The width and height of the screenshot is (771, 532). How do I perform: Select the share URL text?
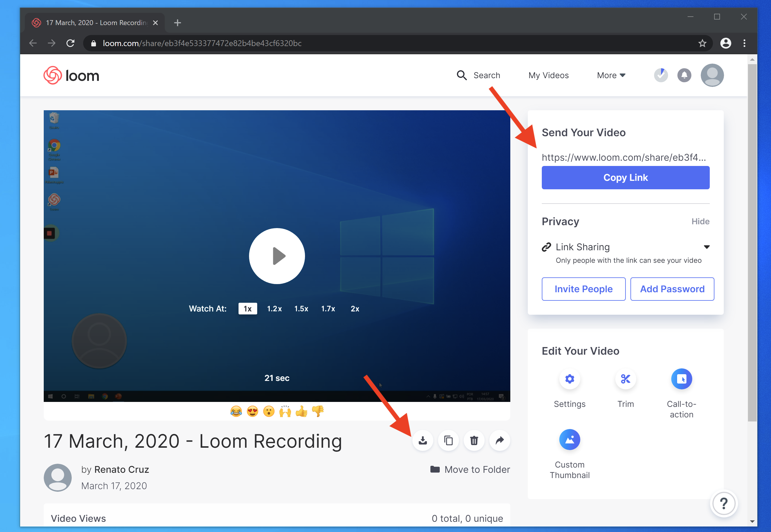coord(624,157)
